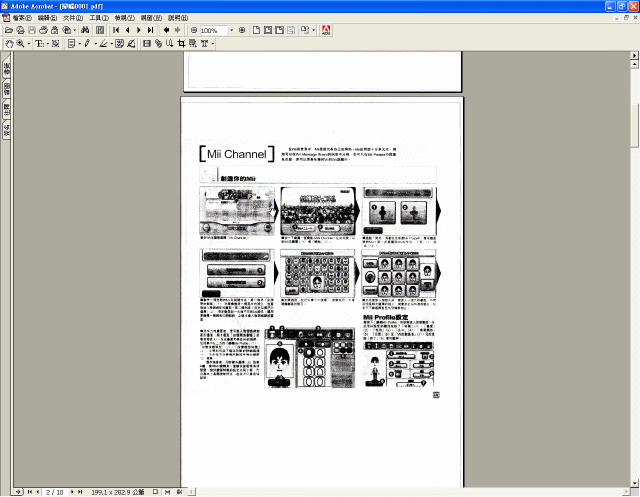Toggle the navigation pane icon
This screenshot has height=497, width=640.
pos(100,30)
